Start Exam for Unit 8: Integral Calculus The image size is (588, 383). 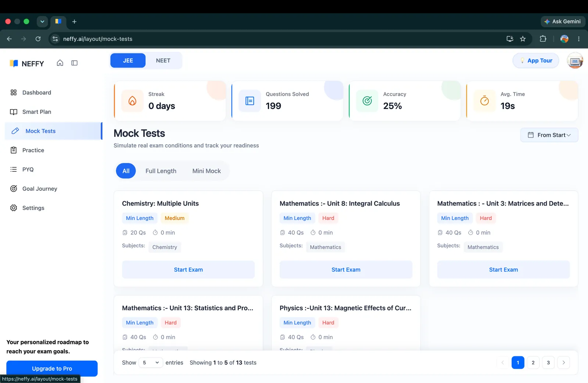(346, 270)
